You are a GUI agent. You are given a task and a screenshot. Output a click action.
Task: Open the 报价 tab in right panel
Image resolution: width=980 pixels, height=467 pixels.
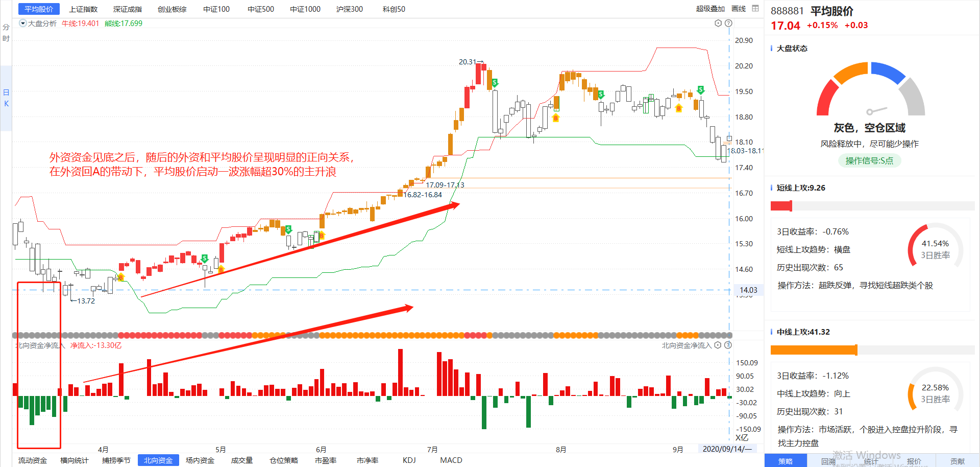point(914,461)
